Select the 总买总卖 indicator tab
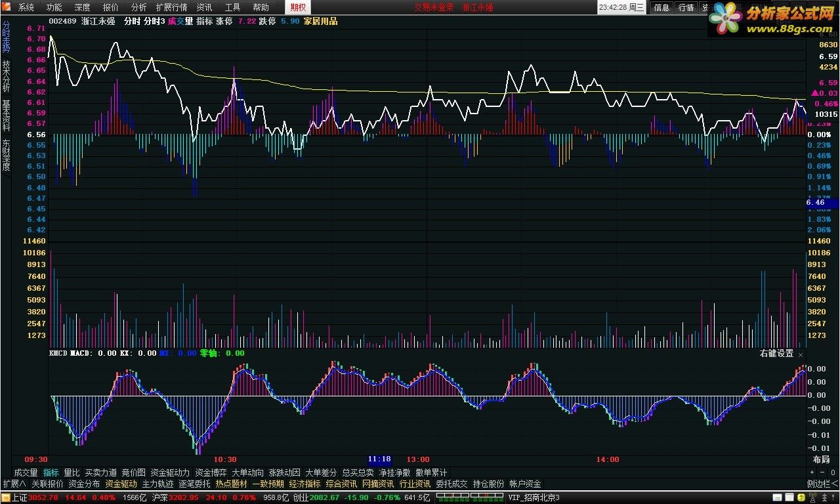 tap(358, 472)
